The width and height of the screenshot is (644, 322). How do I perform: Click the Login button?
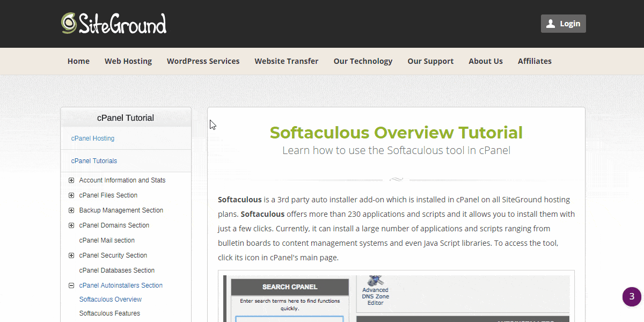click(x=563, y=24)
